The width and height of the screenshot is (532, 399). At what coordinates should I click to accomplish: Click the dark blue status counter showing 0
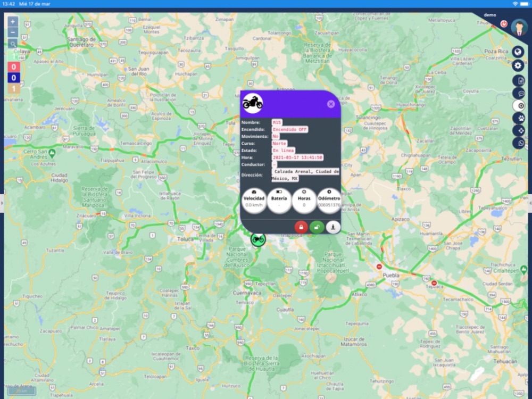coord(14,78)
